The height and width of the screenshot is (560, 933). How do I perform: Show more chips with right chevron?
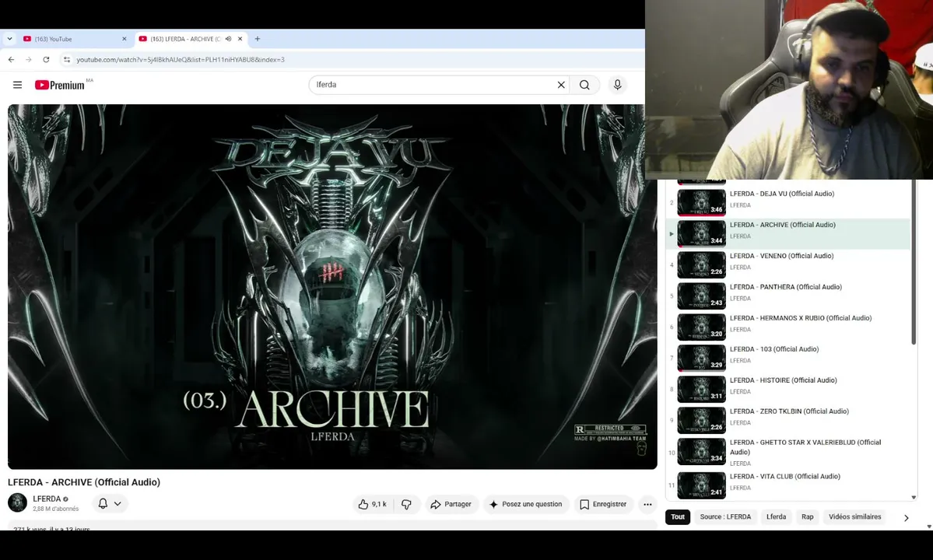tap(907, 518)
